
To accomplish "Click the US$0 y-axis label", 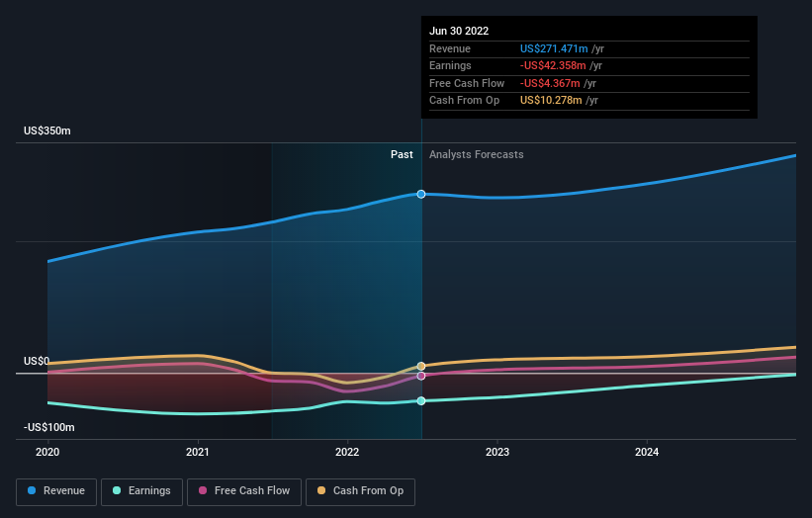I will pos(37,361).
